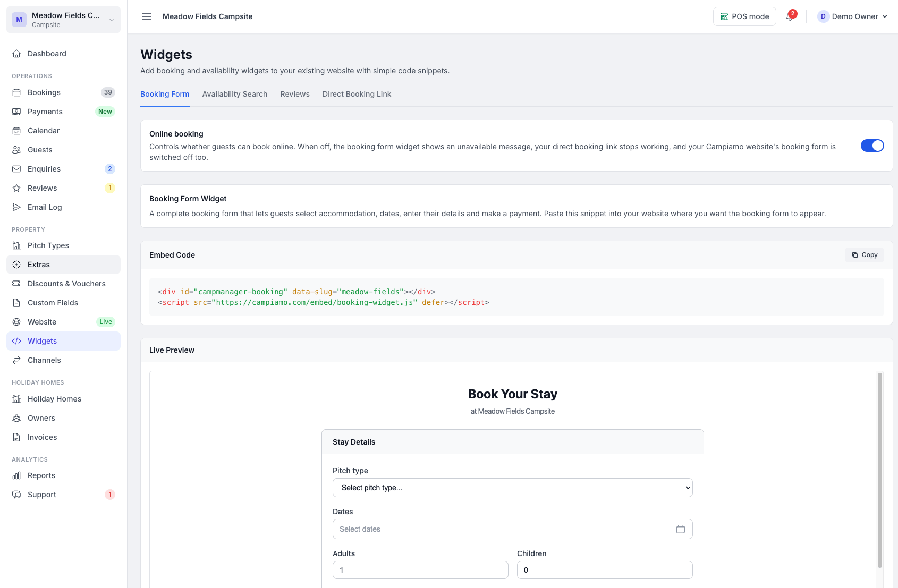
Task: Open the Dashboard home icon
Action: pyautogui.click(x=16, y=54)
